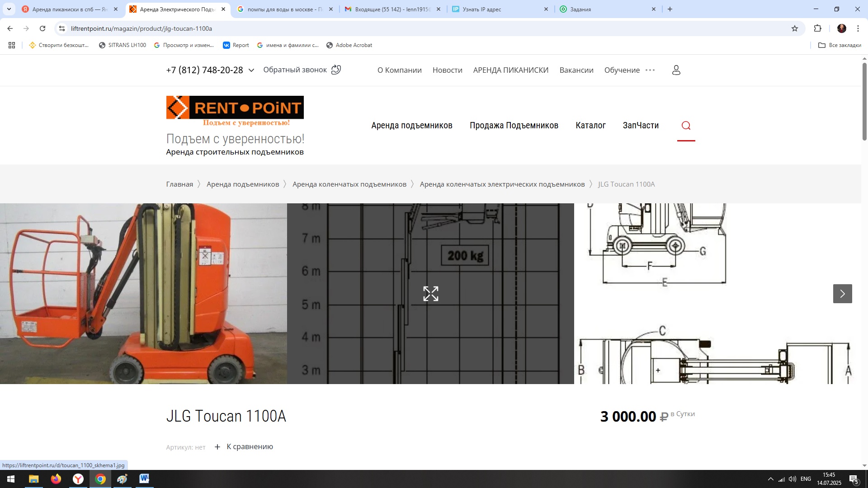Open the user account profile icon
Viewport: 868px width, 488px height.
pyautogui.click(x=676, y=70)
